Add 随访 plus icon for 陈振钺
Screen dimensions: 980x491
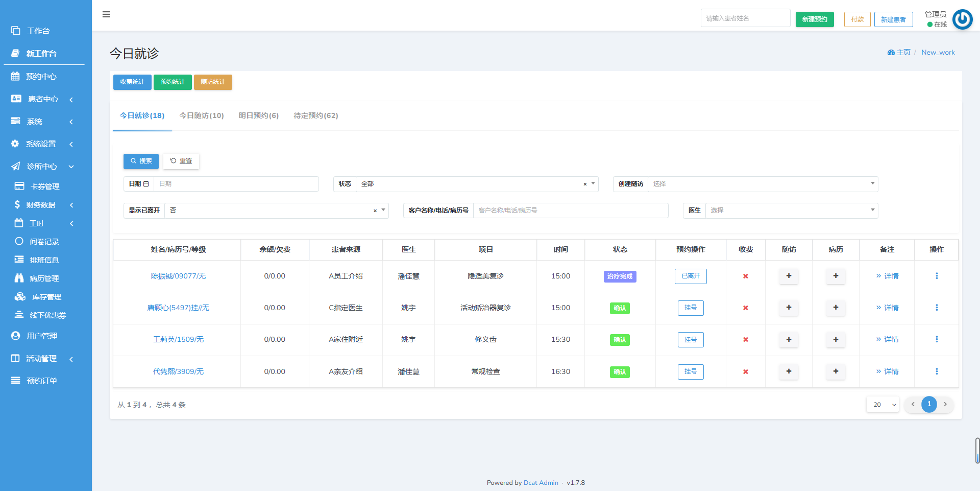(789, 276)
